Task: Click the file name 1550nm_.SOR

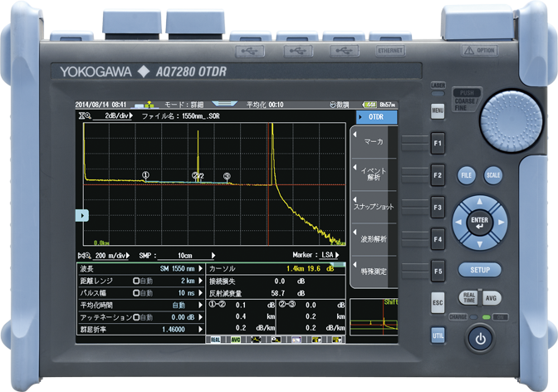Action: (201, 116)
